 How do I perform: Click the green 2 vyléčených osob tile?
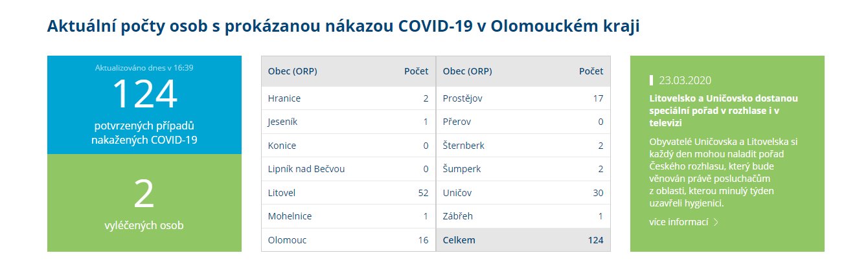pyautogui.click(x=144, y=203)
